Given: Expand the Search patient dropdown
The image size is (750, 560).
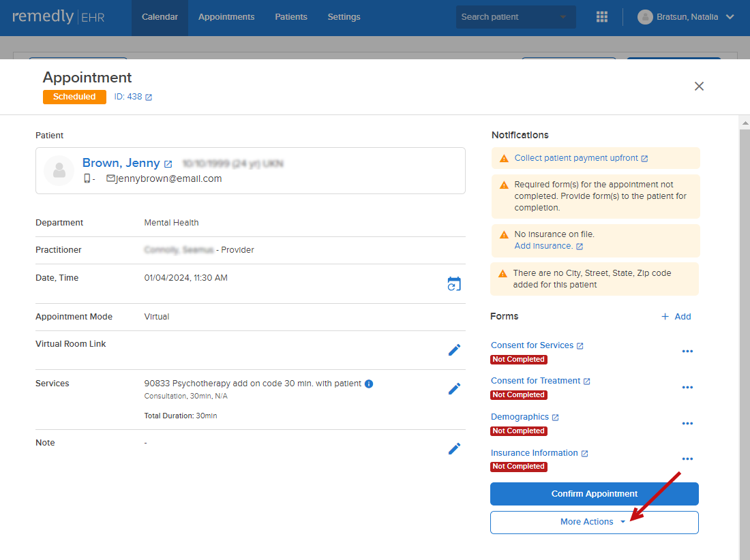Looking at the screenshot, I should point(562,17).
